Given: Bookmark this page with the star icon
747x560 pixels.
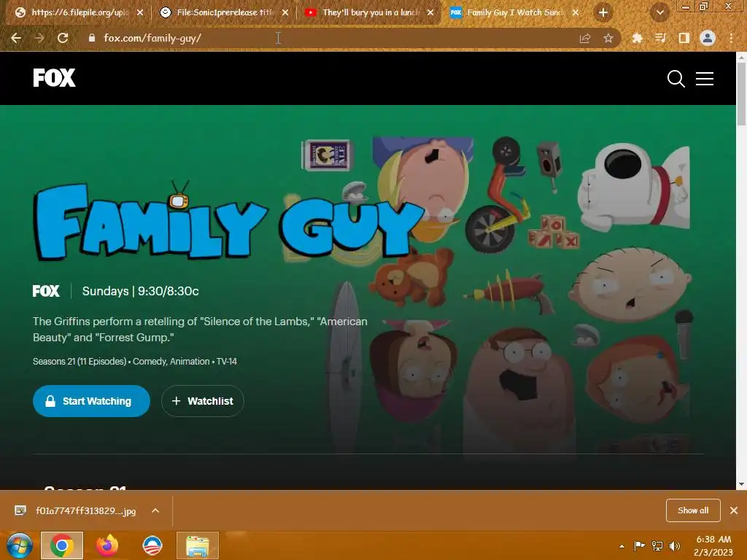Looking at the screenshot, I should pyautogui.click(x=608, y=39).
